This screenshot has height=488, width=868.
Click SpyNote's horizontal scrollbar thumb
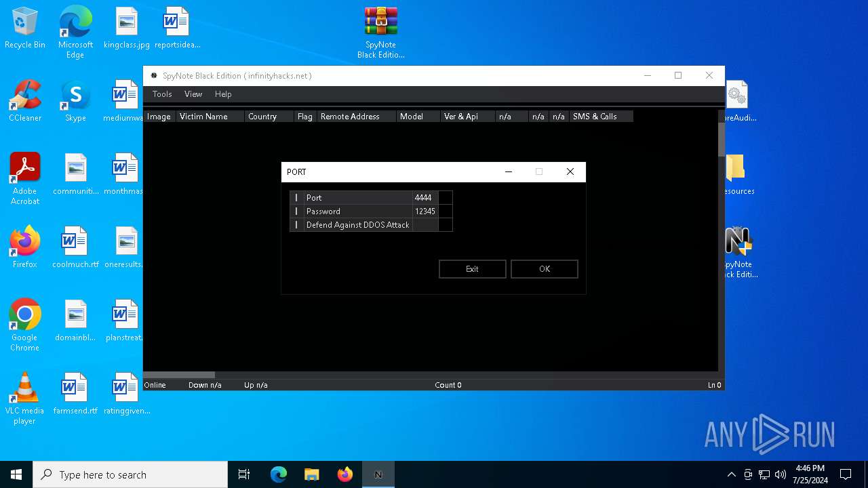point(179,375)
